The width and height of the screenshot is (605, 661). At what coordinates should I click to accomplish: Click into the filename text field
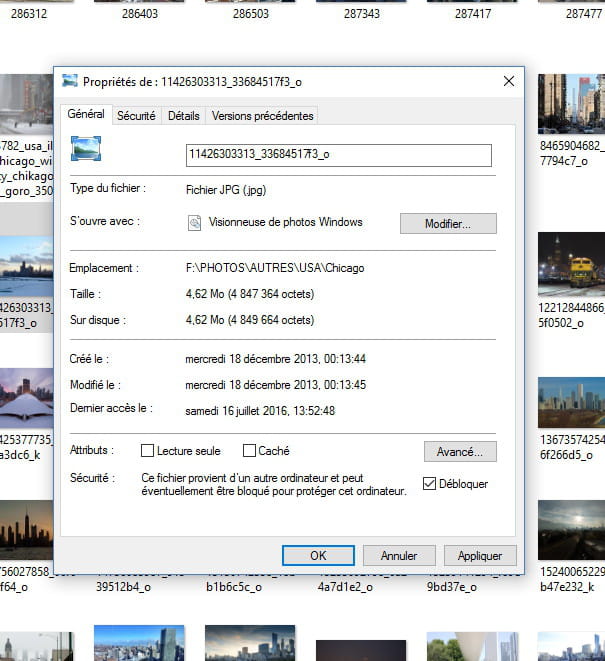[x=339, y=155]
